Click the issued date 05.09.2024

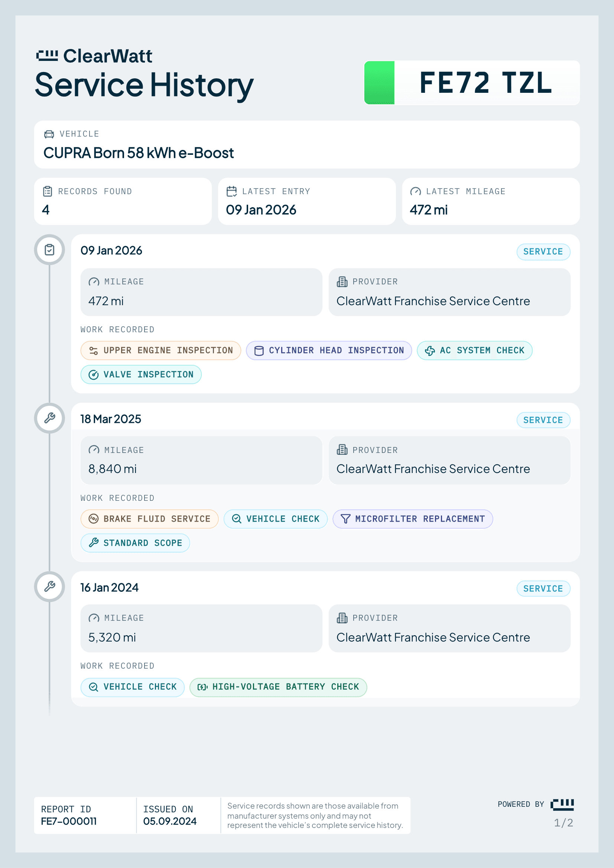click(x=170, y=822)
